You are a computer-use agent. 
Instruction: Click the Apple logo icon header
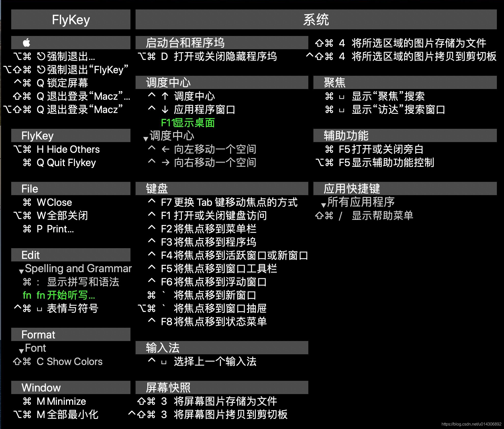[x=26, y=43]
